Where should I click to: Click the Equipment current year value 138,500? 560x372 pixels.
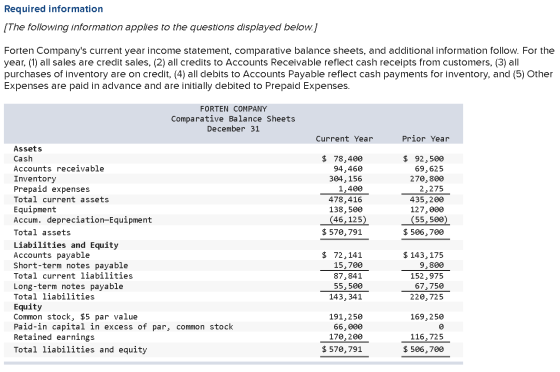point(345,210)
